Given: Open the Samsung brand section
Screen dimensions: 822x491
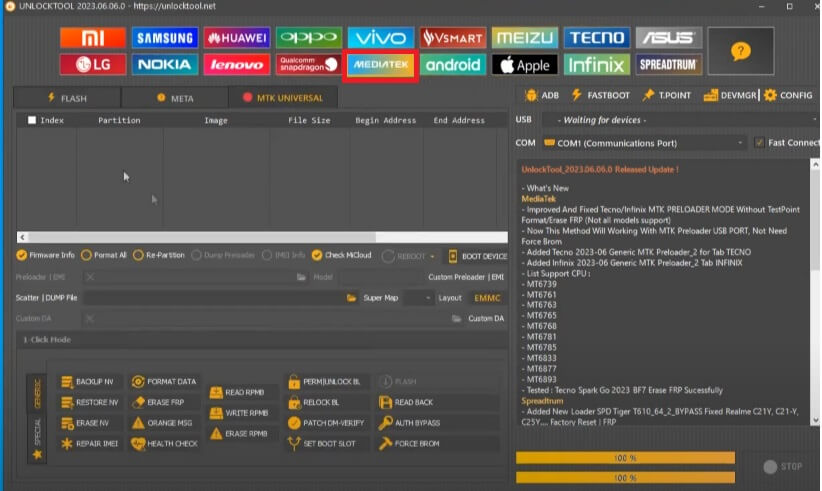Looking at the screenshot, I should (x=164, y=38).
